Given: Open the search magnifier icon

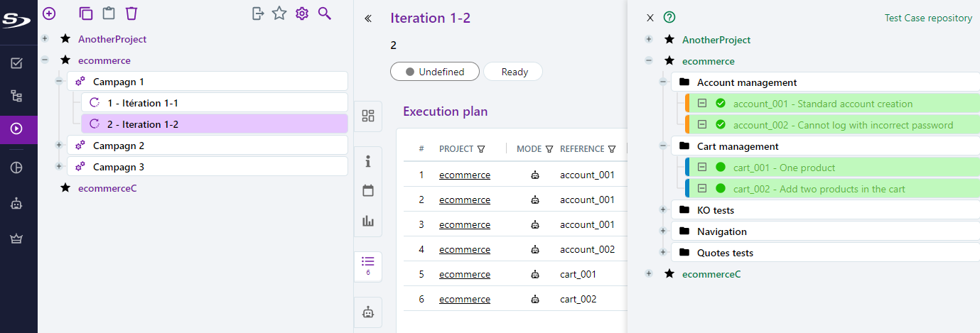Looking at the screenshot, I should (325, 13).
